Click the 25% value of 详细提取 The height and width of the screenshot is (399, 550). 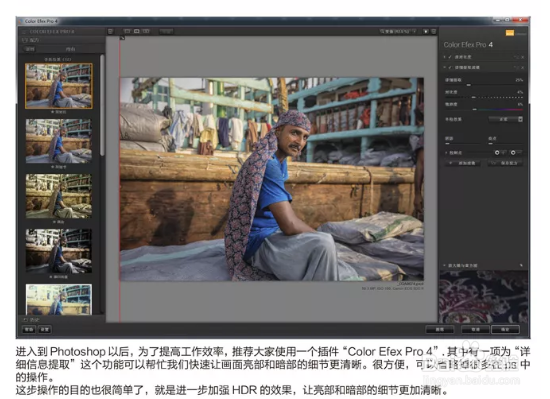pyautogui.click(x=519, y=80)
